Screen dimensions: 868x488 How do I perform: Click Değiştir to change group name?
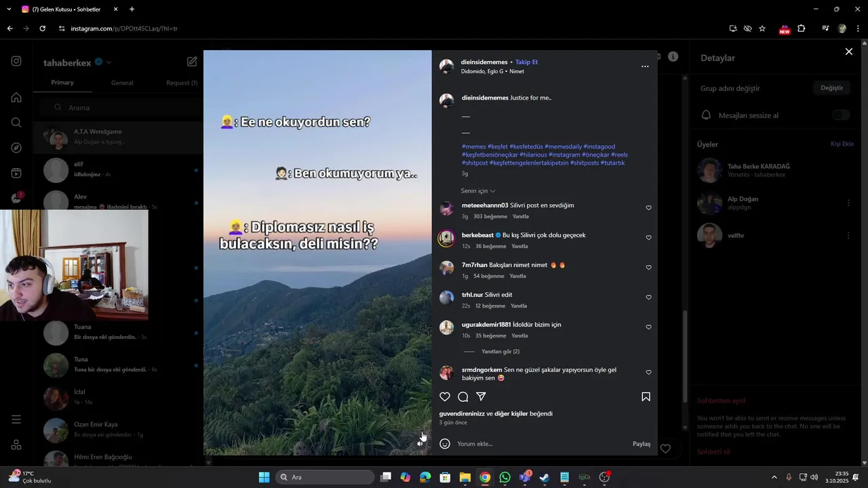click(x=831, y=88)
